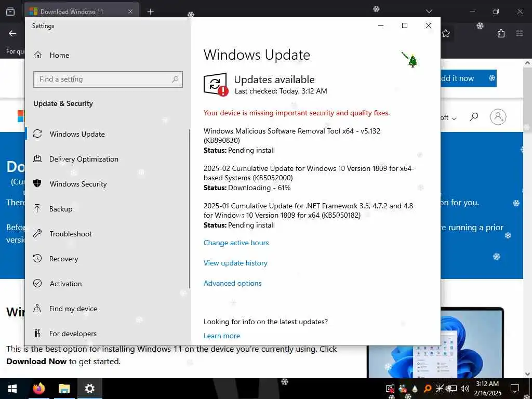The height and width of the screenshot is (399, 532).
Task: Open the taskbar clock and date
Action: pyautogui.click(x=487, y=389)
